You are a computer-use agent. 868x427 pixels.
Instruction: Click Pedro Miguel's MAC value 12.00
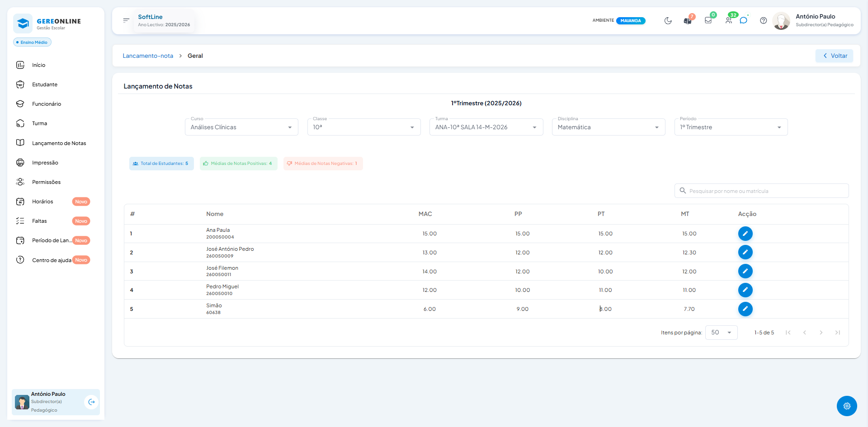429,290
